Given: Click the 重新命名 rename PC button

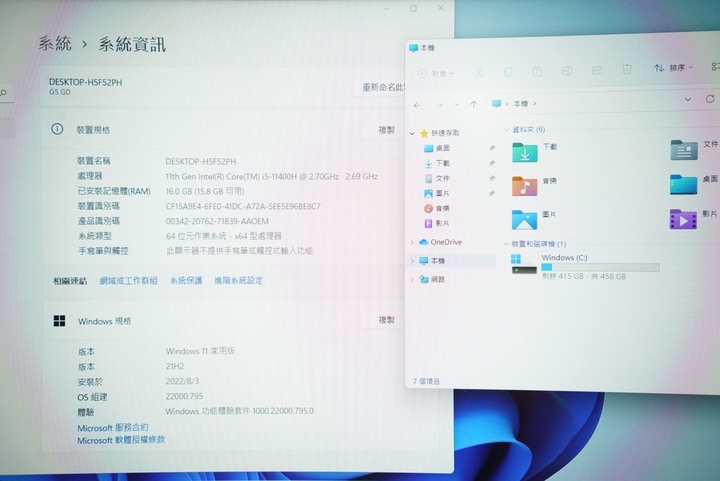Looking at the screenshot, I should pyautogui.click(x=381, y=87).
